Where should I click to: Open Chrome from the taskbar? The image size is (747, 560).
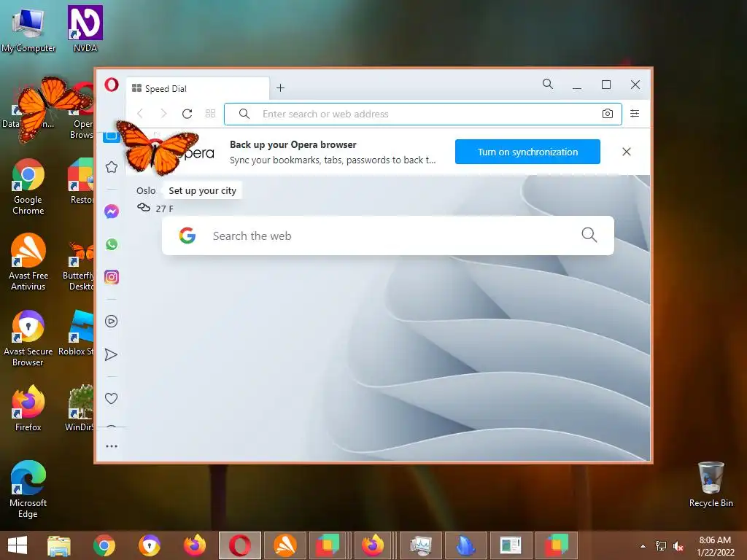(x=104, y=545)
